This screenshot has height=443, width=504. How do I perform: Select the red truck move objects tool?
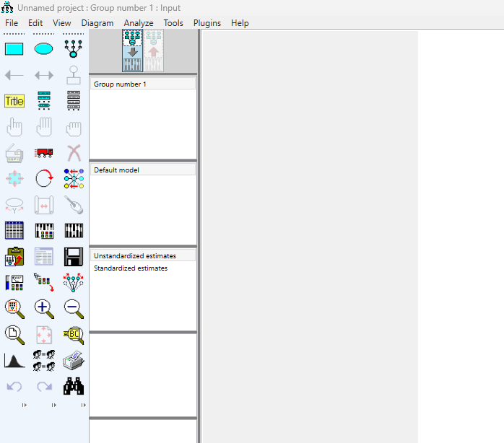click(44, 152)
